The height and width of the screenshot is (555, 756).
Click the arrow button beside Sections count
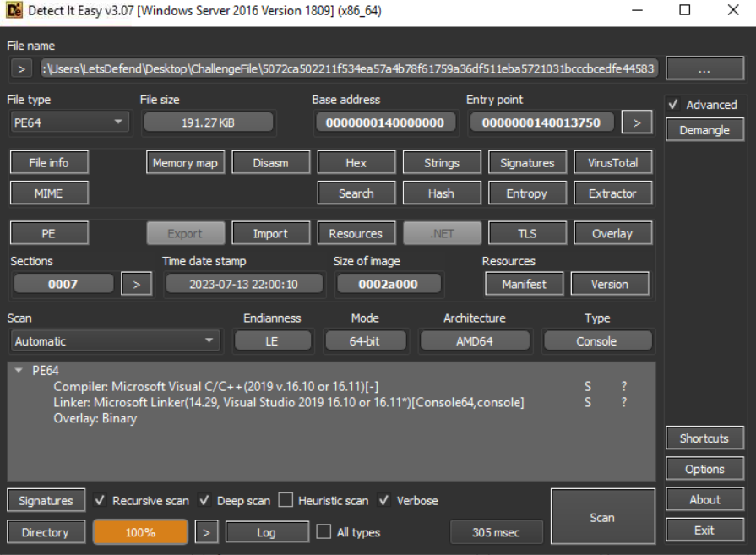136,284
